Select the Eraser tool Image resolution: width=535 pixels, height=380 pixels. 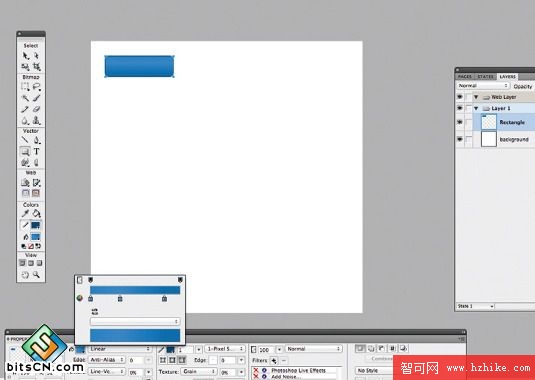click(x=36, y=109)
